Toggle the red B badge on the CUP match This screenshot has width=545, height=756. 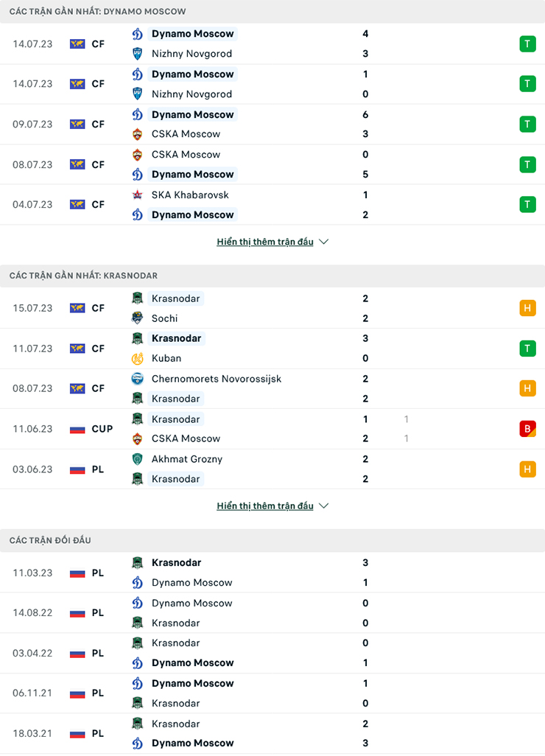pyautogui.click(x=527, y=428)
